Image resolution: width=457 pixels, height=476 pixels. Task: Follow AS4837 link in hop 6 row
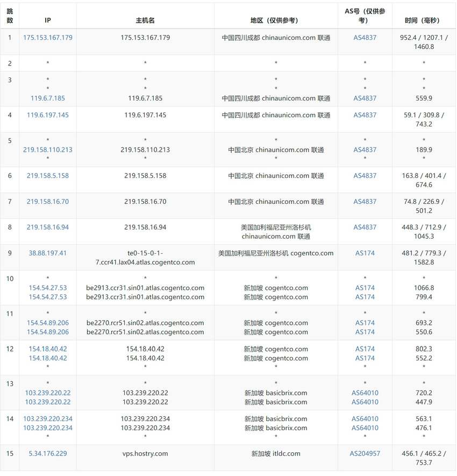(365, 176)
